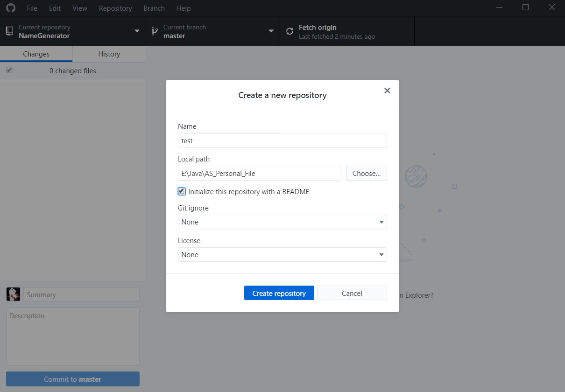The height and width of the screenshot is (392, 565).
Task: Open the Edit menu
Action: (x=55, y=8)
